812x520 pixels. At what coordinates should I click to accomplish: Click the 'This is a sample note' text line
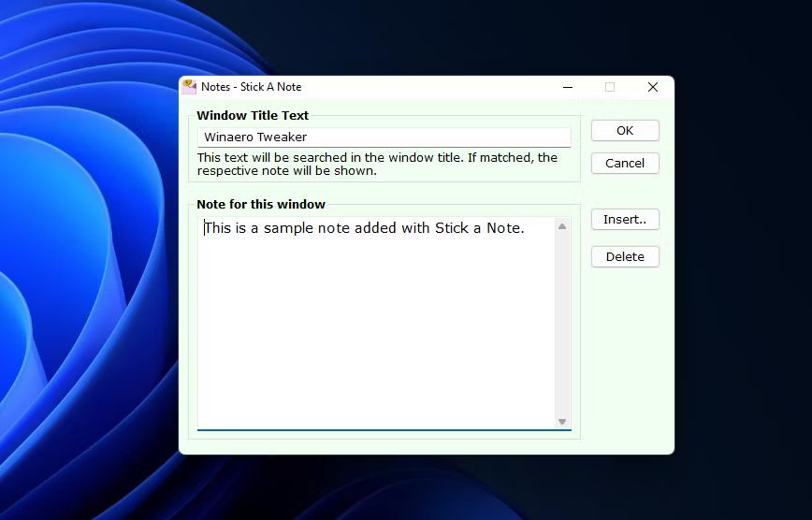coord(365,228)
